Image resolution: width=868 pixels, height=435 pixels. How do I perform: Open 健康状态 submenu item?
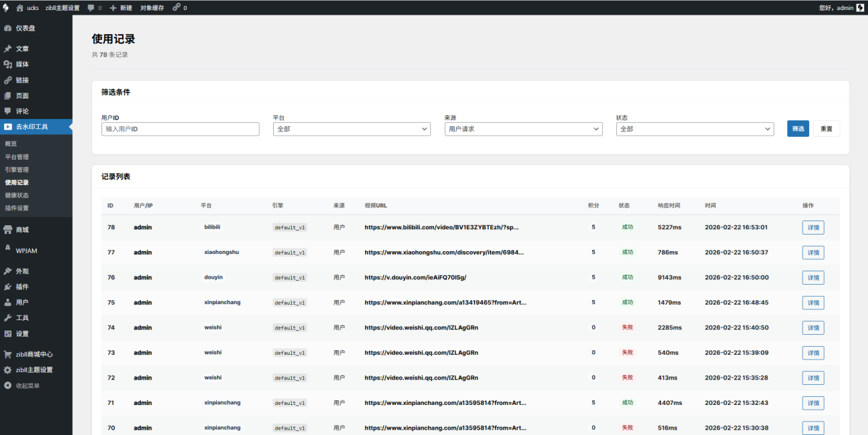tap(17, 195)
